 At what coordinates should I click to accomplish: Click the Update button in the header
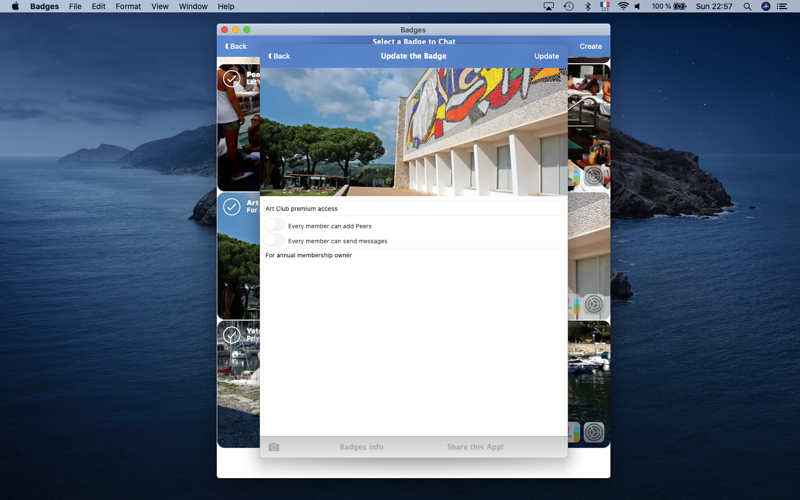point(546,56)
